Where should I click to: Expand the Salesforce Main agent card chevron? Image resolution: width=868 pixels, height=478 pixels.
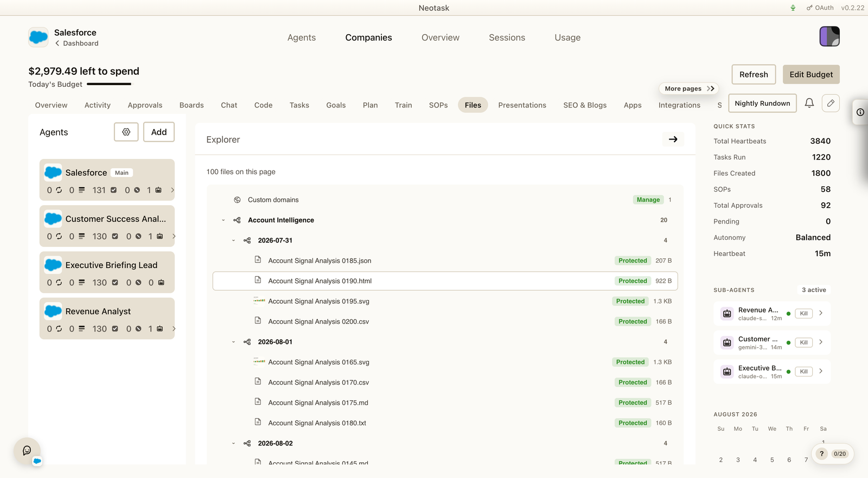173,190
